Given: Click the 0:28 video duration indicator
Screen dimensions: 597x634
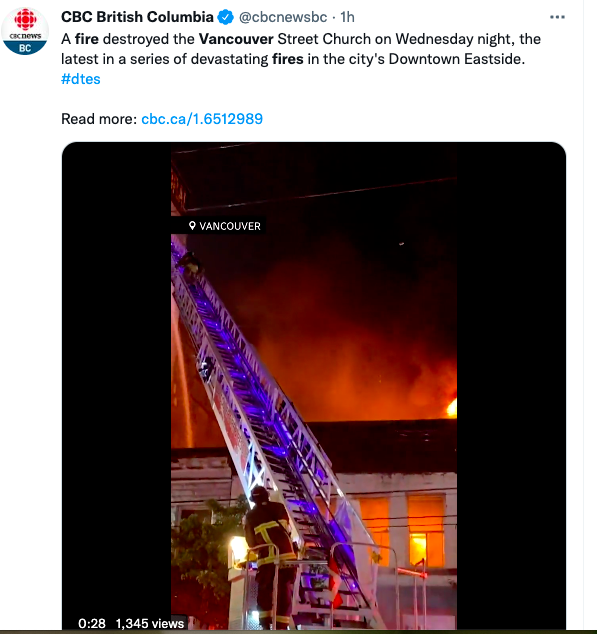Looking at the screenshot, I should click(x=92, y=623).
